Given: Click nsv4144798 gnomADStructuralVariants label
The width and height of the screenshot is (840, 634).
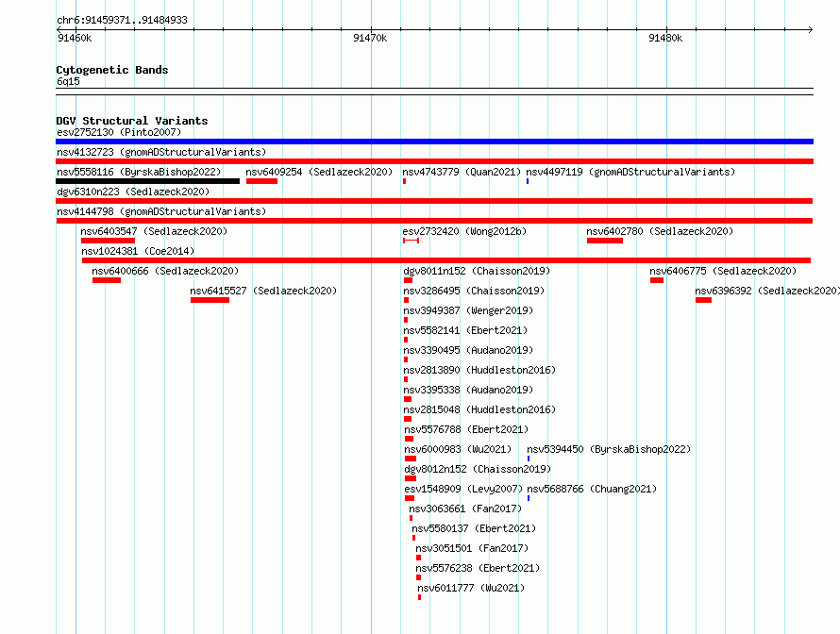Looking at the screenshot, I should pos(161,211).
